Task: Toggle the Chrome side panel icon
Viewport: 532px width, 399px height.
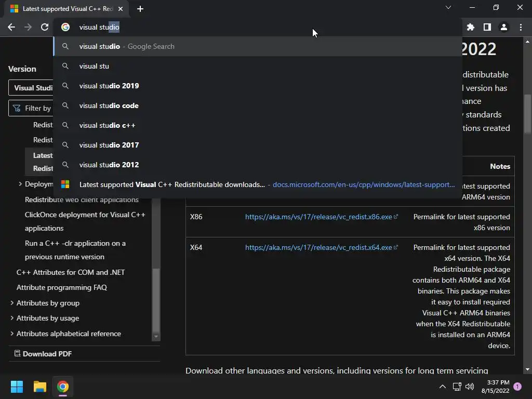Action: (x=487, y=27)
